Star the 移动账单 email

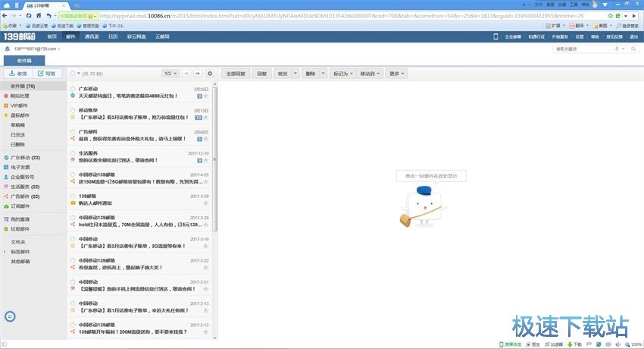206,118
